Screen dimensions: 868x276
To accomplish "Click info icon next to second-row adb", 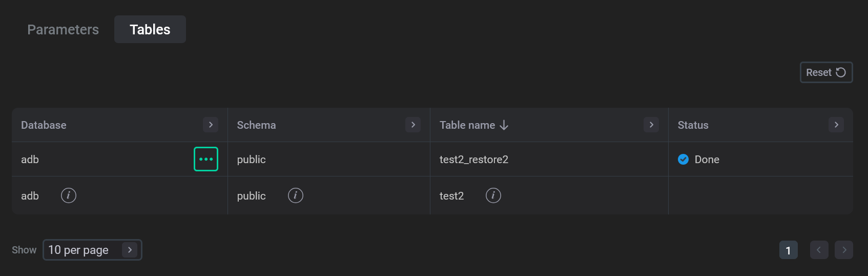I will [x=69, y=195].
